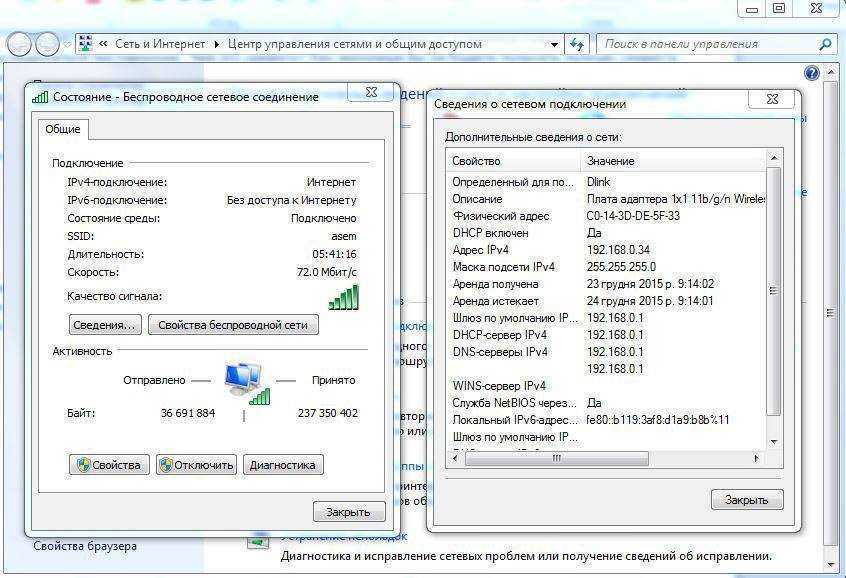Click the 'Свойства браузера' link

pyautogui.click(x=85, y=546)
